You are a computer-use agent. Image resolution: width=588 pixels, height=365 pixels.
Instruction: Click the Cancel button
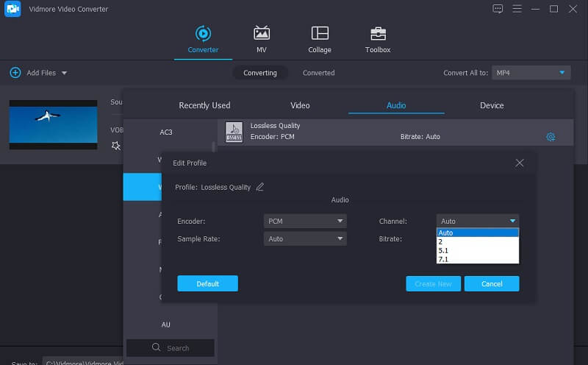point(492,284)
